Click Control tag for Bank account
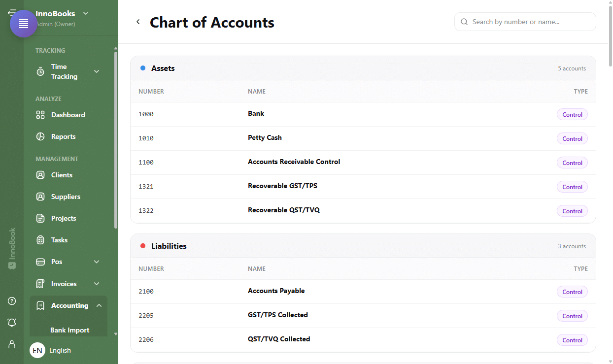The width and height of the screenshot is (613, 364). point(572,114)
